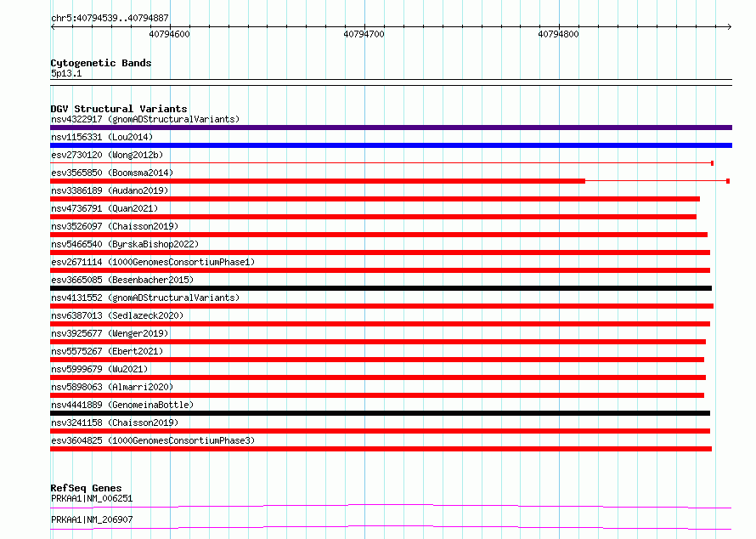Click the black nsv4441889 variant bar

click(380, 413)
